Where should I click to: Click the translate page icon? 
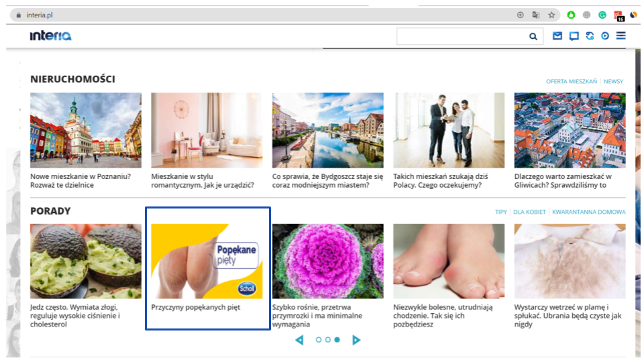[536, 15]
